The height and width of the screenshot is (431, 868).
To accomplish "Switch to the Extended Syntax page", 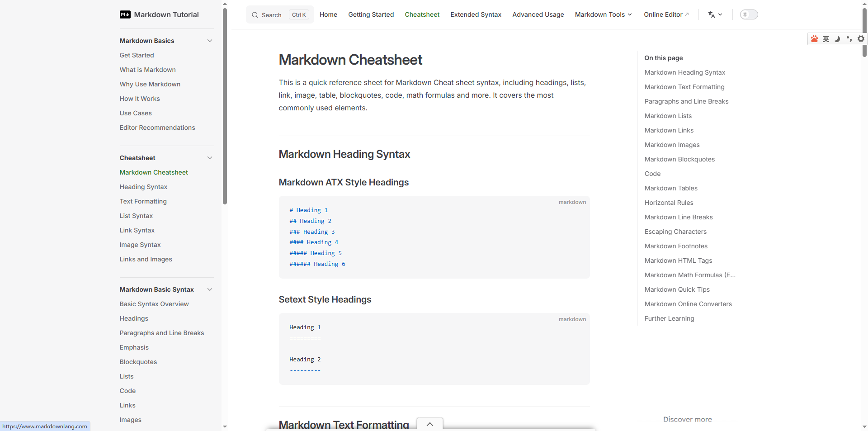I will [x=476, y=14].
